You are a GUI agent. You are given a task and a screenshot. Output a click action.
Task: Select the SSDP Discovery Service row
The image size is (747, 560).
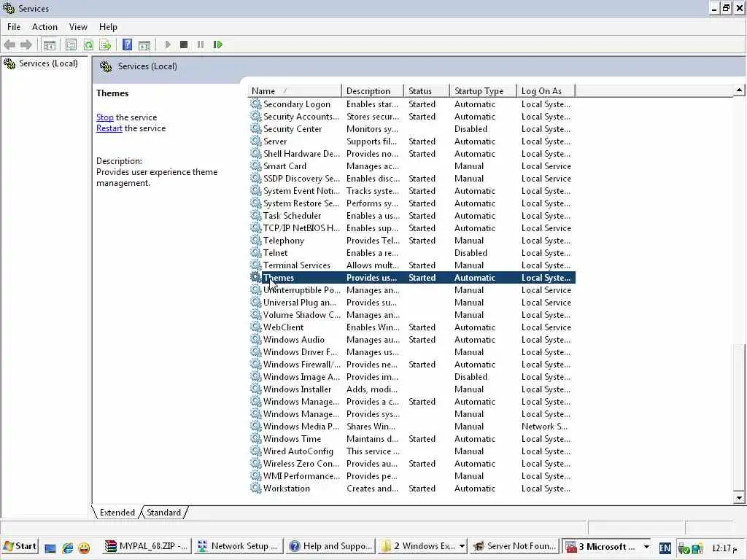tap(412, 179)
